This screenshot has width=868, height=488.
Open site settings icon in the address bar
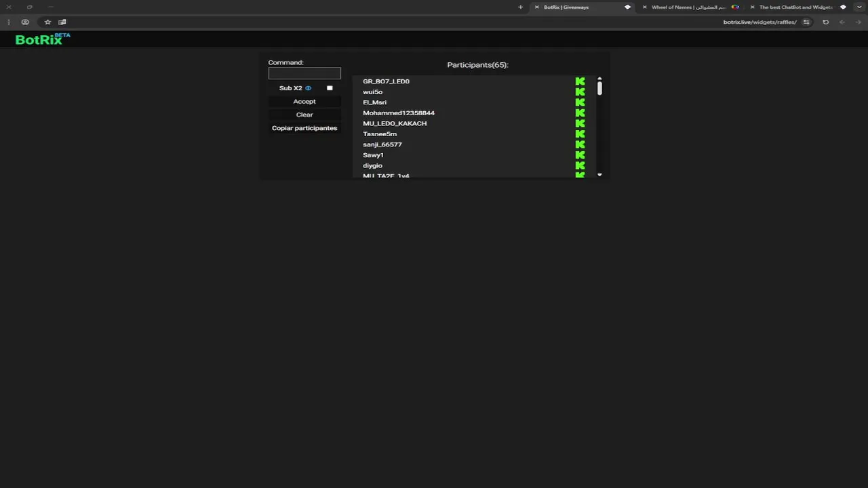coord(806,22)
